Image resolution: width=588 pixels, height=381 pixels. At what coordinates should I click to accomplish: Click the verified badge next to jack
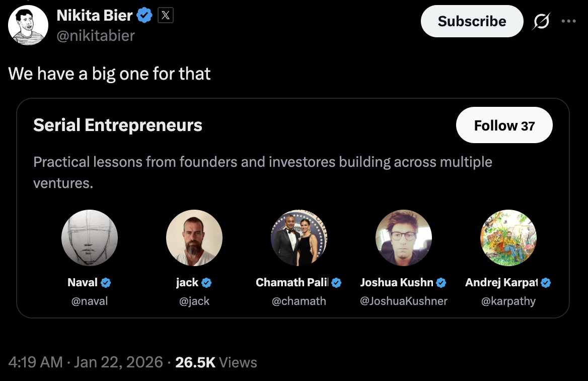[206, 283]
